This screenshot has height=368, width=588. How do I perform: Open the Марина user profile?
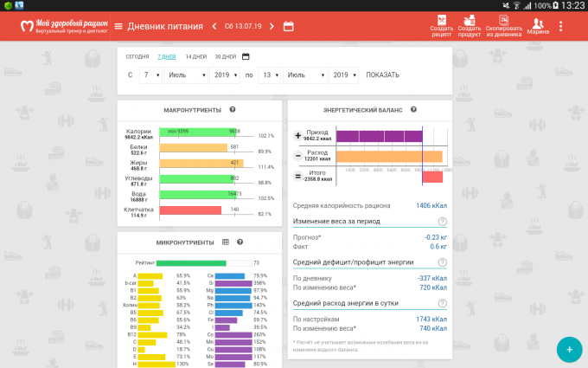coord(537,25)
